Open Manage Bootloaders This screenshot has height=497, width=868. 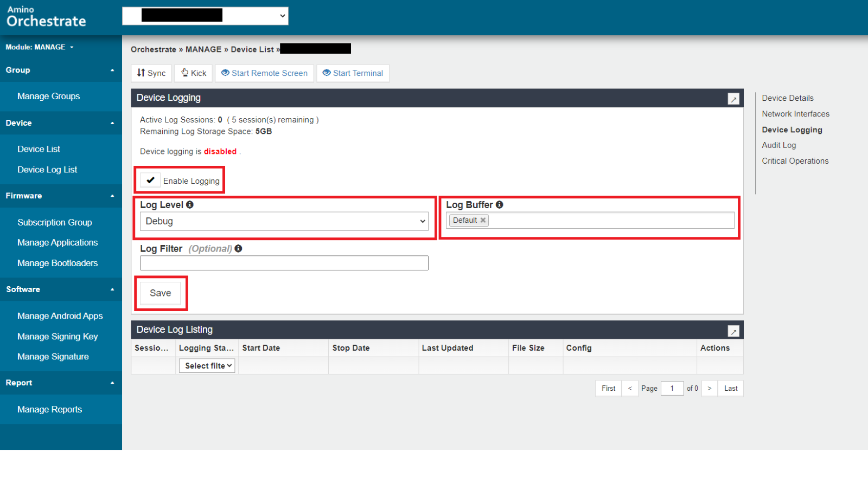[x=58, y=263]
